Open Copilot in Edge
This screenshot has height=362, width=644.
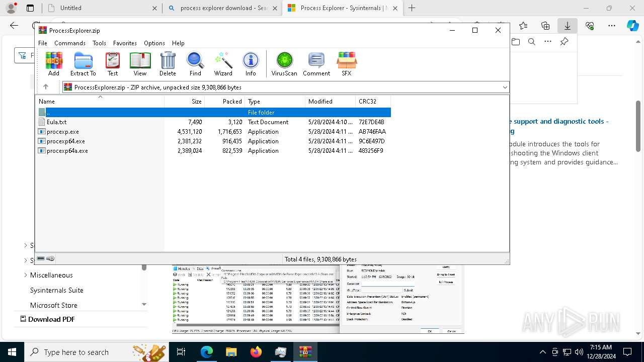(632, 26)
